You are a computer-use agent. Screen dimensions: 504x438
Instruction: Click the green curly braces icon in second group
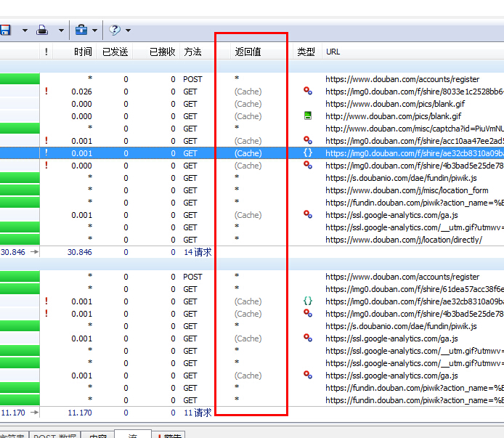[308, 301]
